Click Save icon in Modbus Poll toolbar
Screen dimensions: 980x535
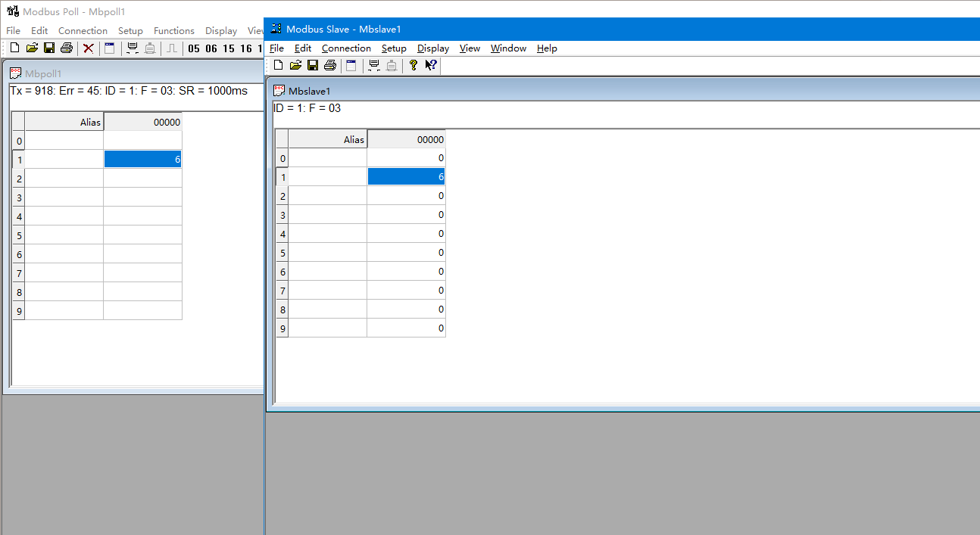coord(49,48)
